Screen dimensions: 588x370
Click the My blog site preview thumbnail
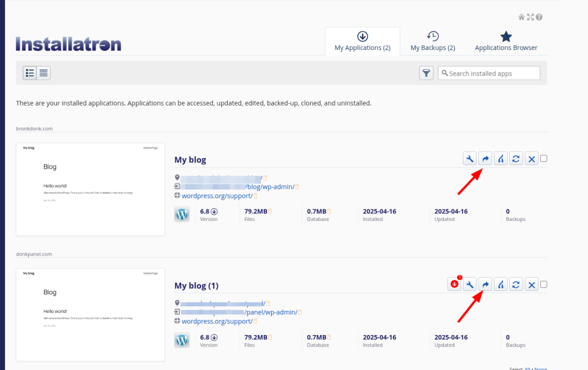click(x=90, y=189)
